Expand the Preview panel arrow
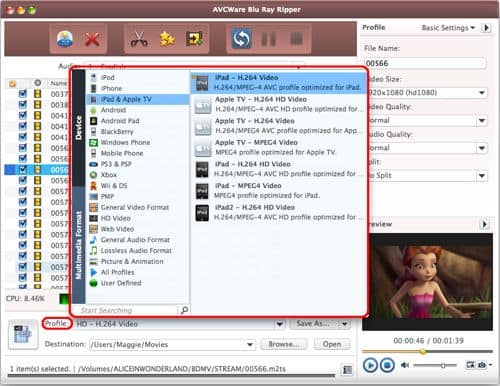The height and width of the screenshot is (386, 500). pos(485,224)
